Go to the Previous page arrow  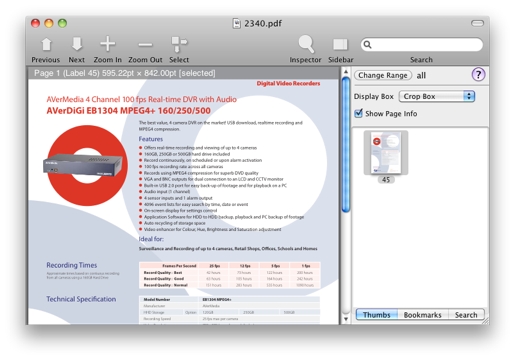click(46, 45)
